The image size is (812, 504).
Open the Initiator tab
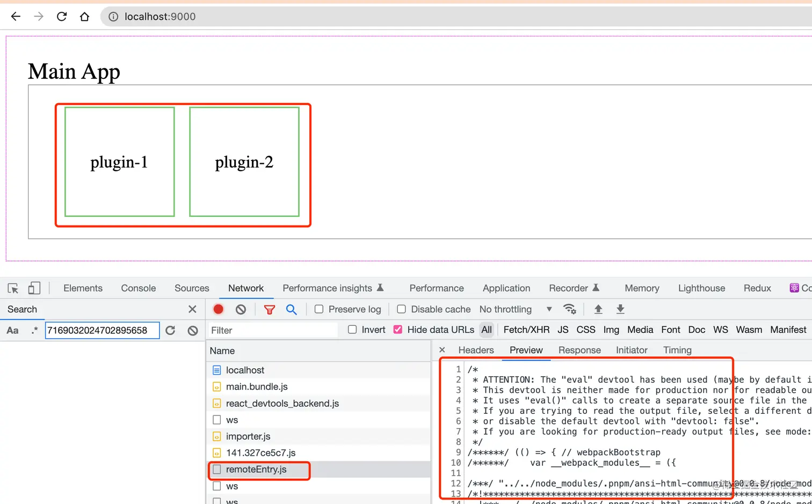632,350
